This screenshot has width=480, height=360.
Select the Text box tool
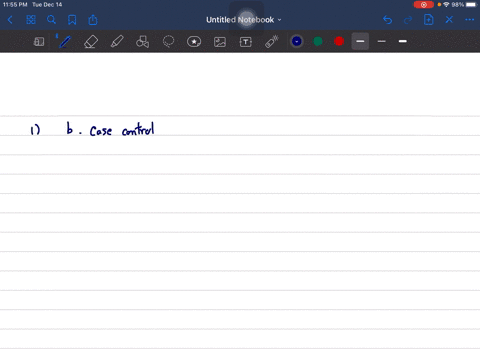(x=246, y=42)
